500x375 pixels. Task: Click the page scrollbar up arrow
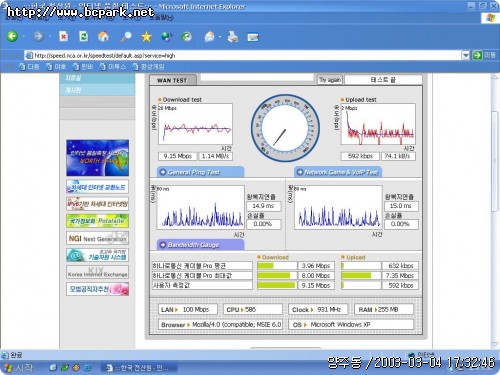[x=495, y=77]
